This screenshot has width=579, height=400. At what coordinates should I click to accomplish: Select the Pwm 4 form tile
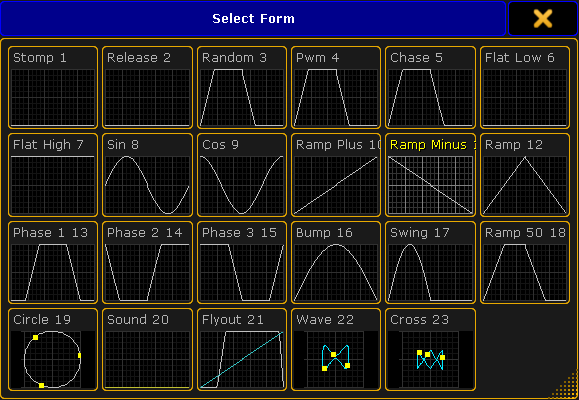336,88
